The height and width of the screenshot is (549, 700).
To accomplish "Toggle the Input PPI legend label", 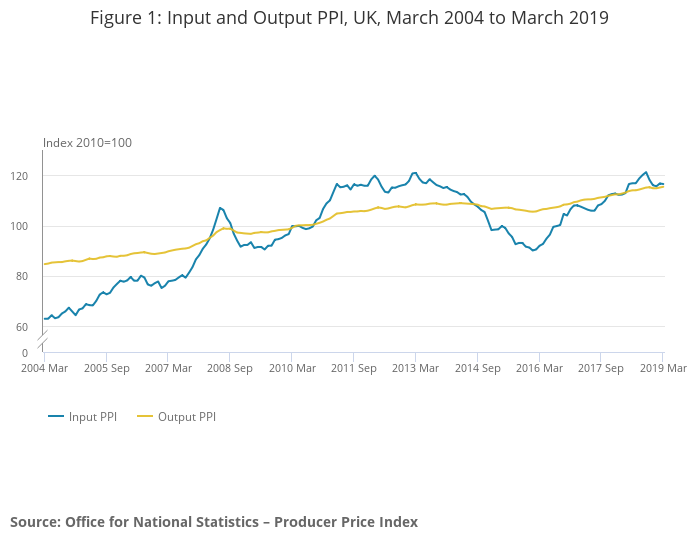I will point(92,417).
